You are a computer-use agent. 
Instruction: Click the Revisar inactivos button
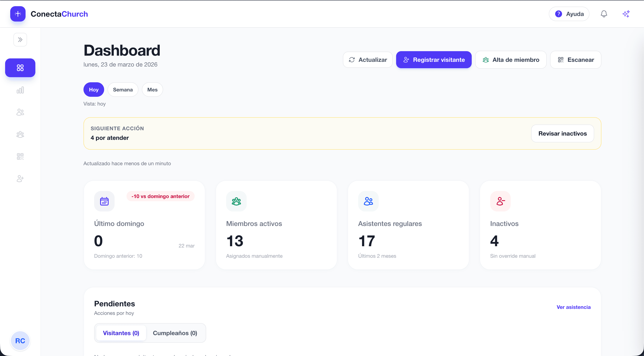click(x=562, y=133)
